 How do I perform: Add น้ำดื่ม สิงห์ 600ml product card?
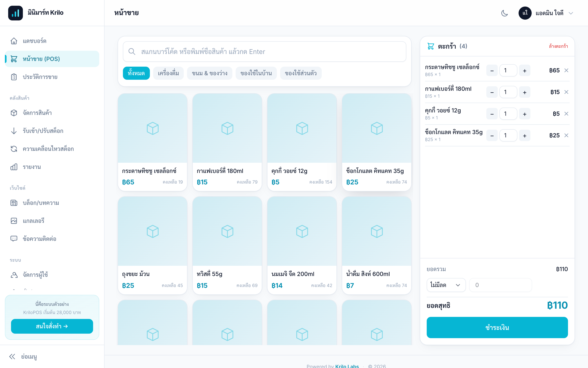(377, 245)
